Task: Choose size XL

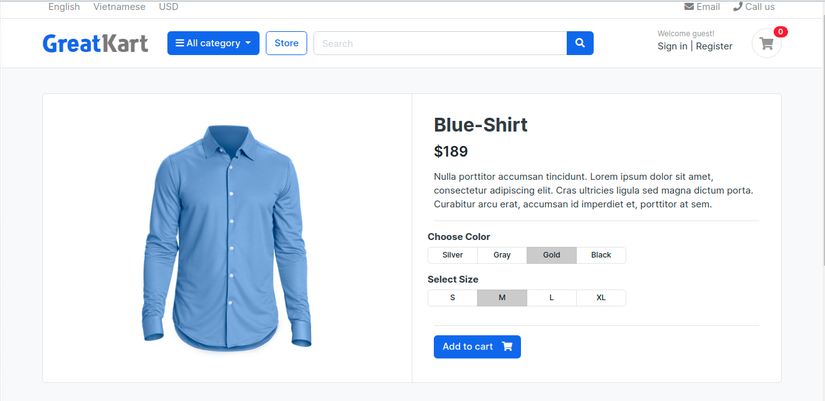Action: pos(601,298)
